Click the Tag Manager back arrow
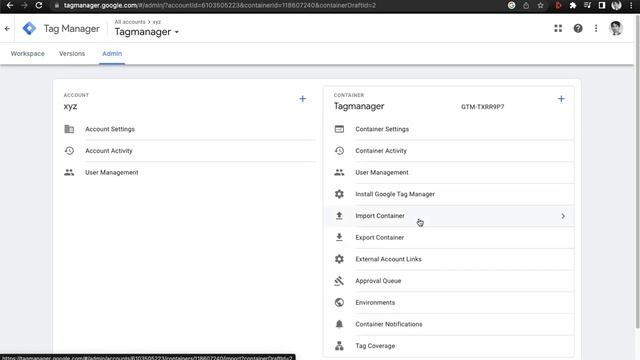Viewport: 640px width, 360px height. click(x=7, y=29)
